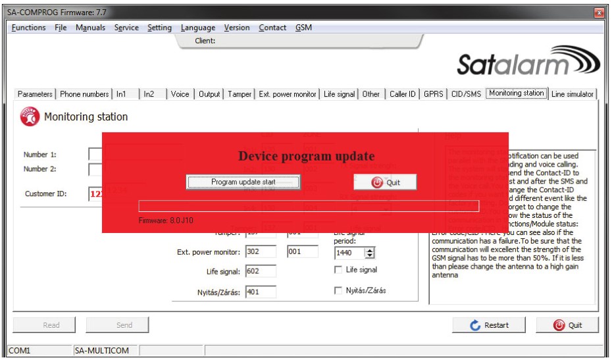This screenshot has width=614, height=364.
Task: Switch to the Phone numbers tab
Action: [84, 94]
